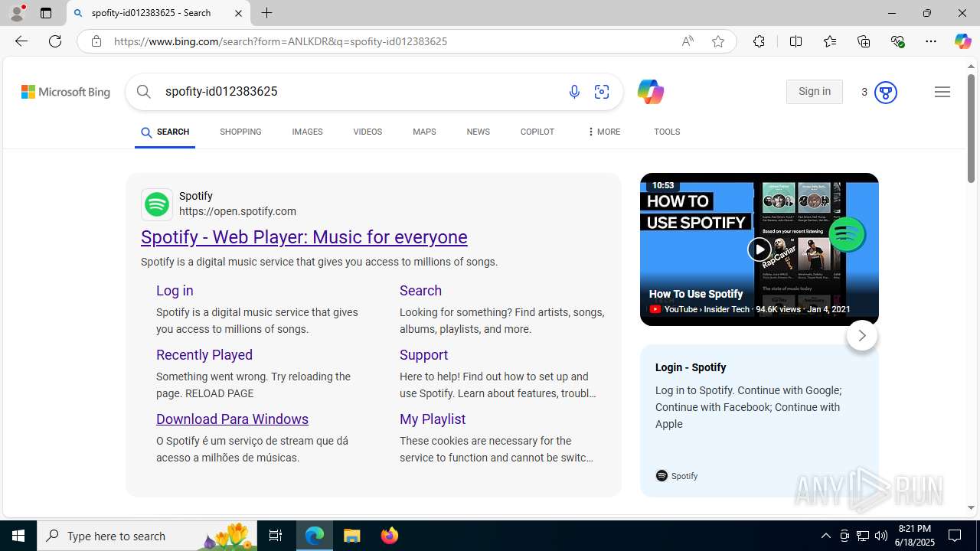This screenshot has height=551, width=980.
Task: Click the browser address bar URL
Action: [x=280, y=41]
